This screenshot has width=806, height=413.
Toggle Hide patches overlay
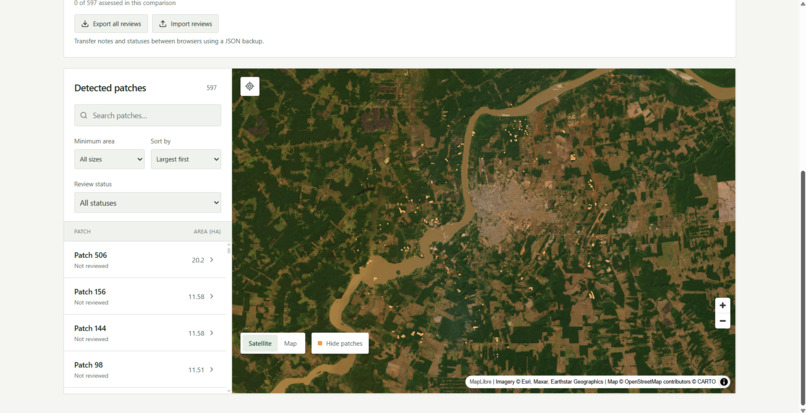click(x=340, y=344)
